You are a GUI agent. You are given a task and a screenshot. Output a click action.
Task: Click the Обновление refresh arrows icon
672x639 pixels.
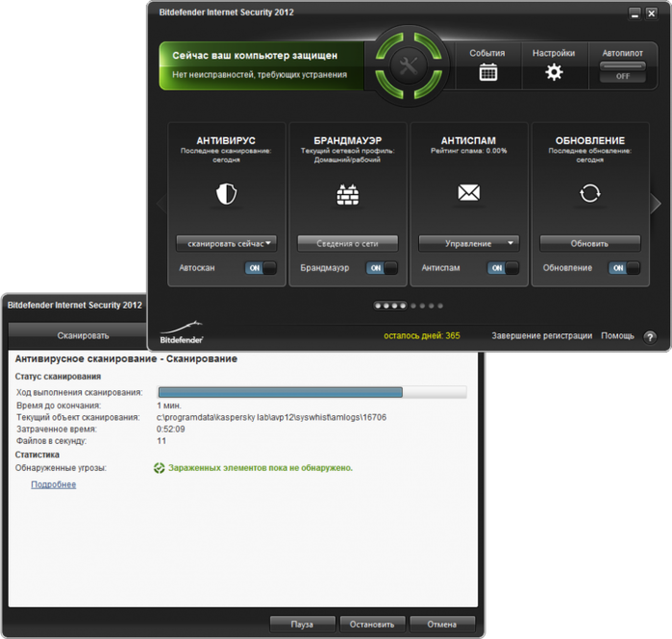pos(590,193)
